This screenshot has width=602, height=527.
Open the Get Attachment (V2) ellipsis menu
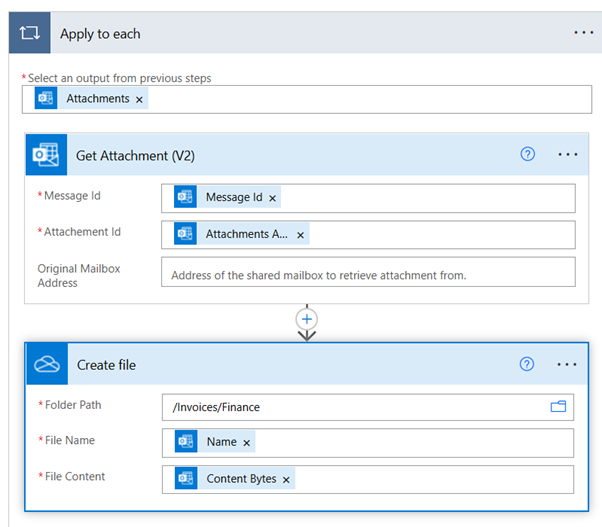(568, 155)
